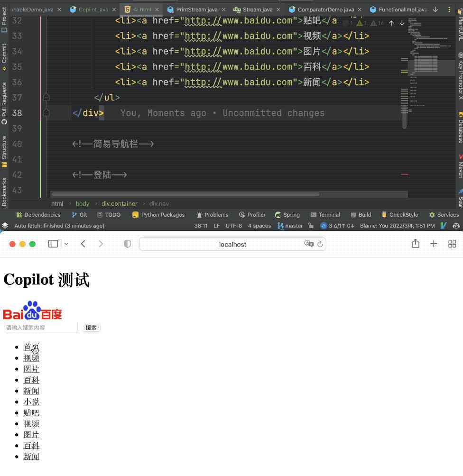The width and height of the screenshot is (463, 476).
Task: Open the Python Packages tool window
Action: pyautogui.click(x=158, y=215)
